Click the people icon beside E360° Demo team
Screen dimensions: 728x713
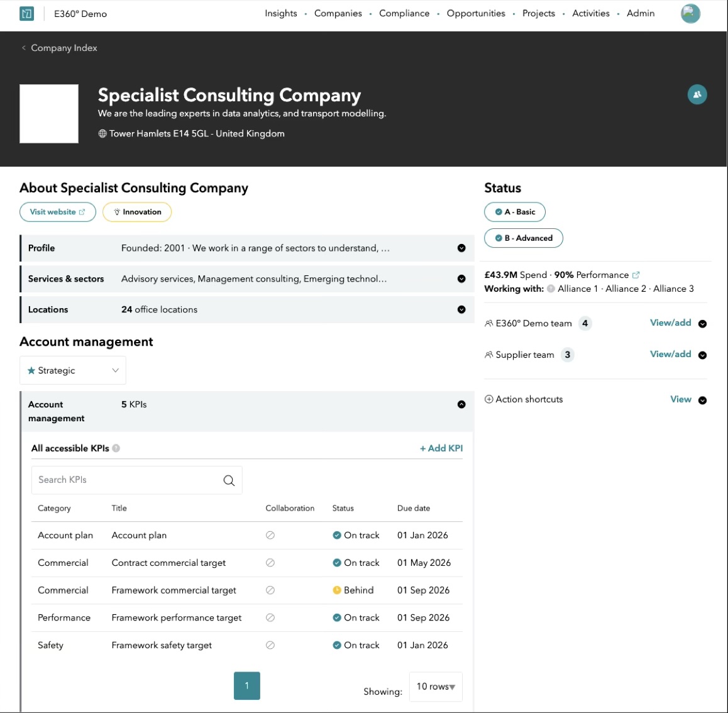(488, 324)
